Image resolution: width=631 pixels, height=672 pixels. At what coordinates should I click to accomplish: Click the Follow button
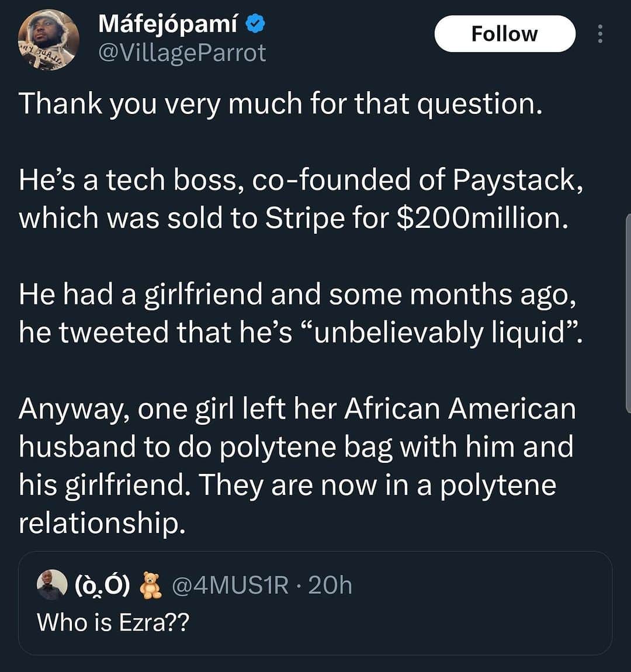click(x=505, y=34)
